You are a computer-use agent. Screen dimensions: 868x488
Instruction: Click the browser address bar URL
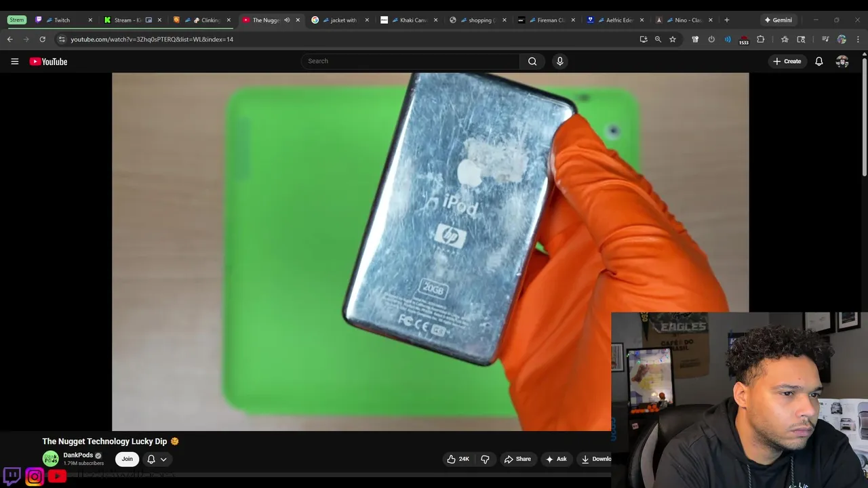click(152, 39)
